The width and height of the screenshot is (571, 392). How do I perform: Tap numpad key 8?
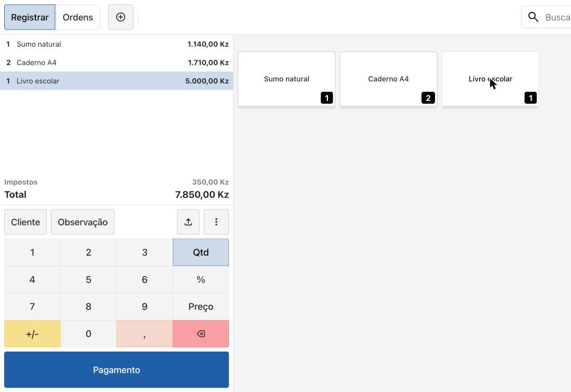[x=88, y=306]
